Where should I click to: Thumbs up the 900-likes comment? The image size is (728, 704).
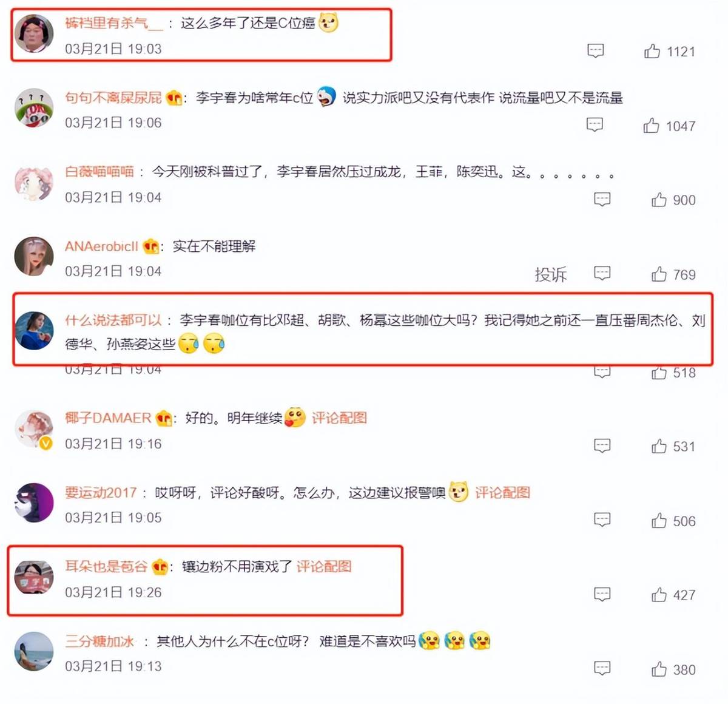(x=659, y=200)
